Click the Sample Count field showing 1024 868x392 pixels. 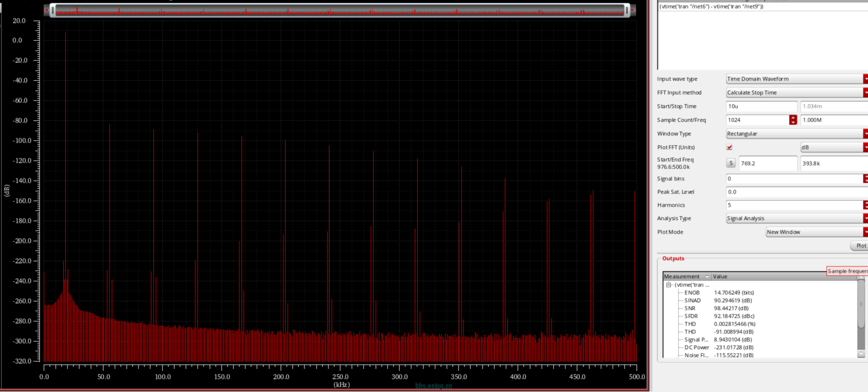click(x=757, y=120)
